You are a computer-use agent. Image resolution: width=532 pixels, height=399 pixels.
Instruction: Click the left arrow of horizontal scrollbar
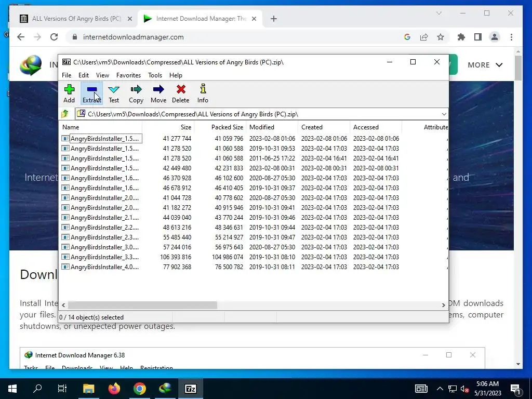63,305
